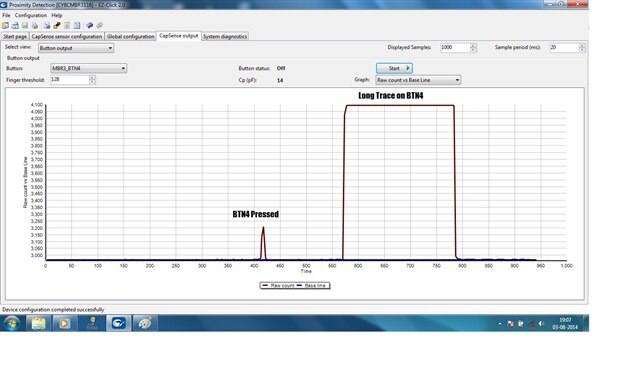Click the print toolbar icon
This screenshot has width=619, height=365.
[x=35, y=26]
